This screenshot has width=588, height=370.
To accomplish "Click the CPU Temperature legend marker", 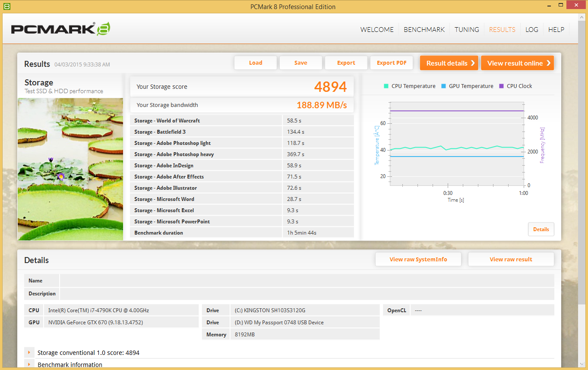I will point(386,86).
